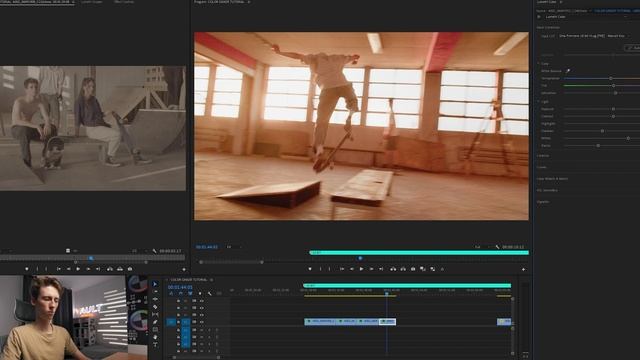The image size is (640, 360).
Task: Select the Track Select Forward tool
Action: [x=155, y=291]
